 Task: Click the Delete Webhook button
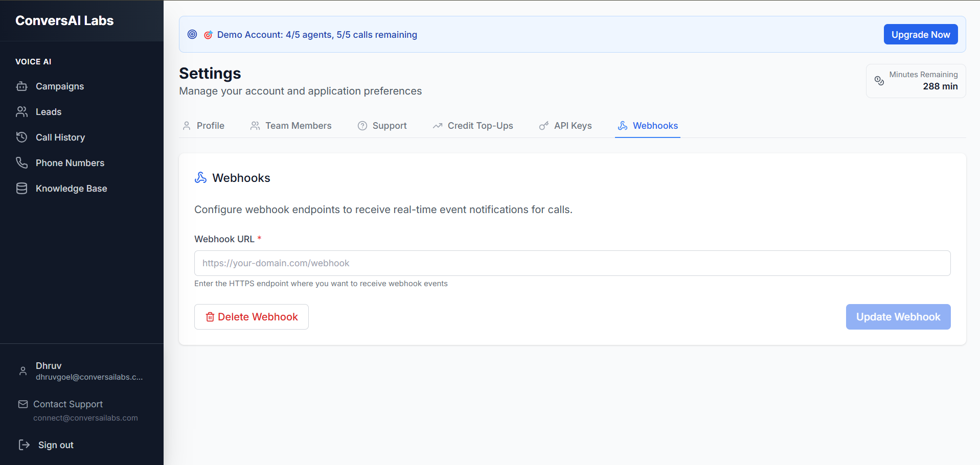pos(252,317)
